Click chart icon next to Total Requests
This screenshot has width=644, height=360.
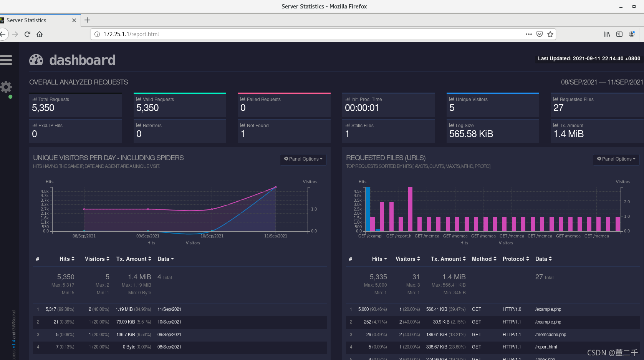[x=34, y=99]
